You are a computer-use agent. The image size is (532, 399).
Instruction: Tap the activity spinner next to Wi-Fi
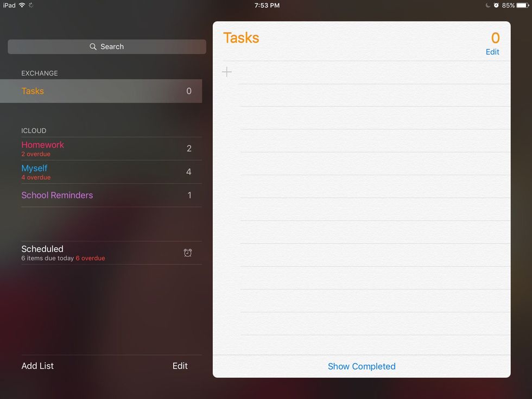point(31,5)
